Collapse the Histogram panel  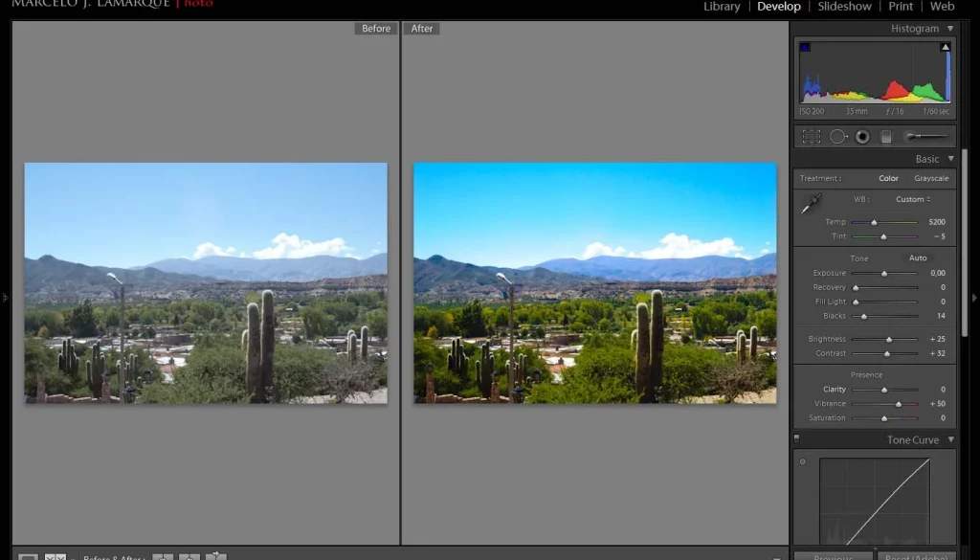(950, 28)
